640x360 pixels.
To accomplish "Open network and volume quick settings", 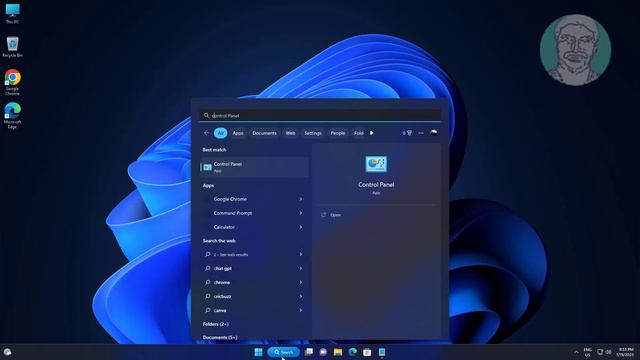I will click(x=604, y=352).
